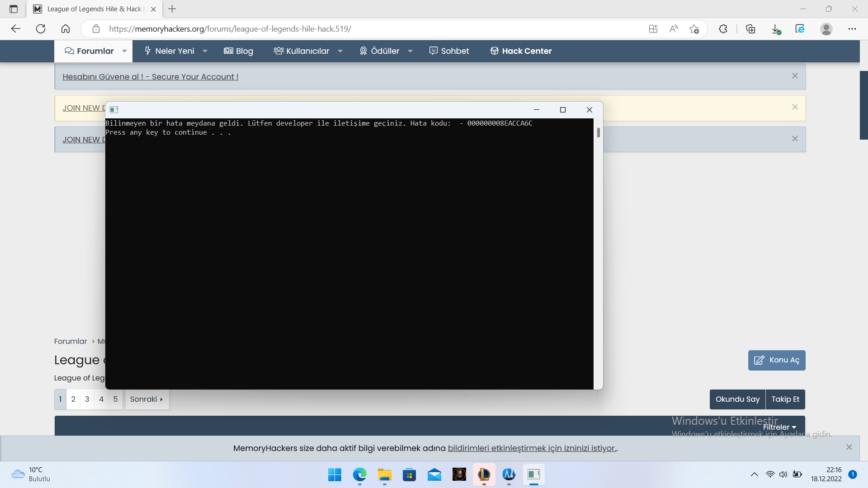Click the console window's scrollbar thumb

point(599,132)
